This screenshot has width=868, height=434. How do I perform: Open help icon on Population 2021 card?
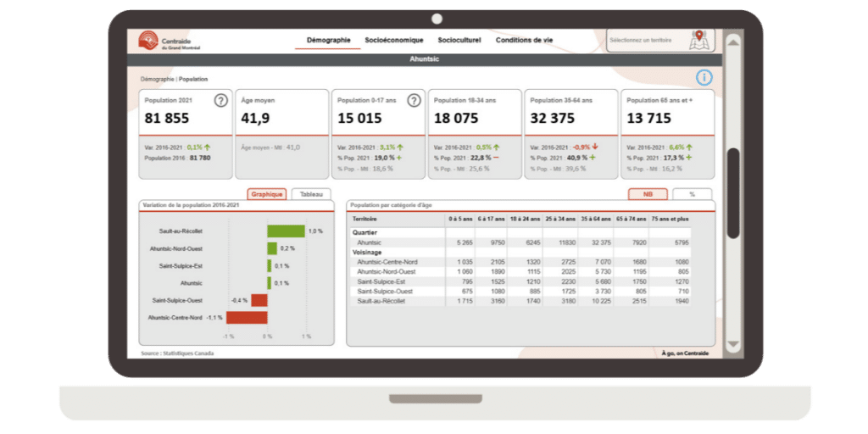coord(220,100)
